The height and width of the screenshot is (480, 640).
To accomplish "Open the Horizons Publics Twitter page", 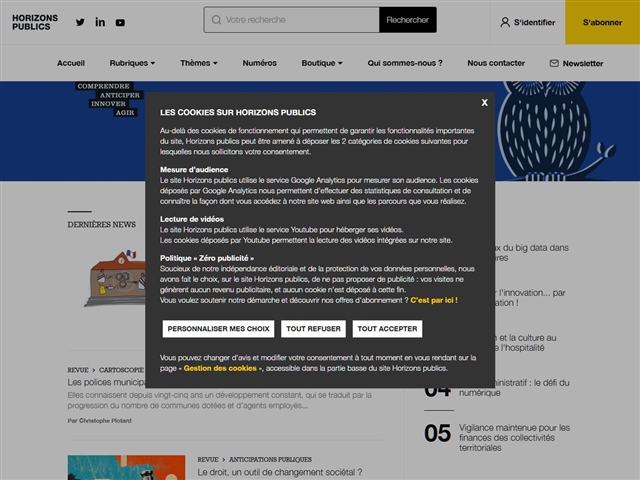I will point(80,22).
